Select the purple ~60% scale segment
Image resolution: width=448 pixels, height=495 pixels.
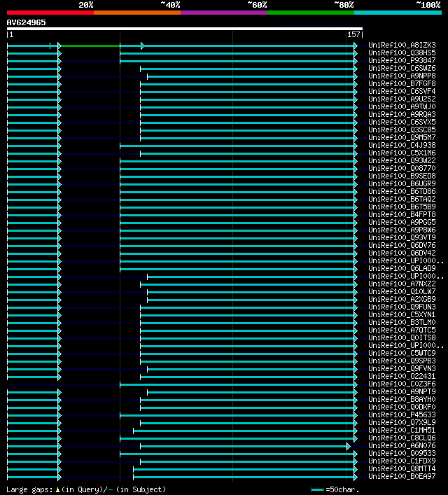[x=224, y=13]
